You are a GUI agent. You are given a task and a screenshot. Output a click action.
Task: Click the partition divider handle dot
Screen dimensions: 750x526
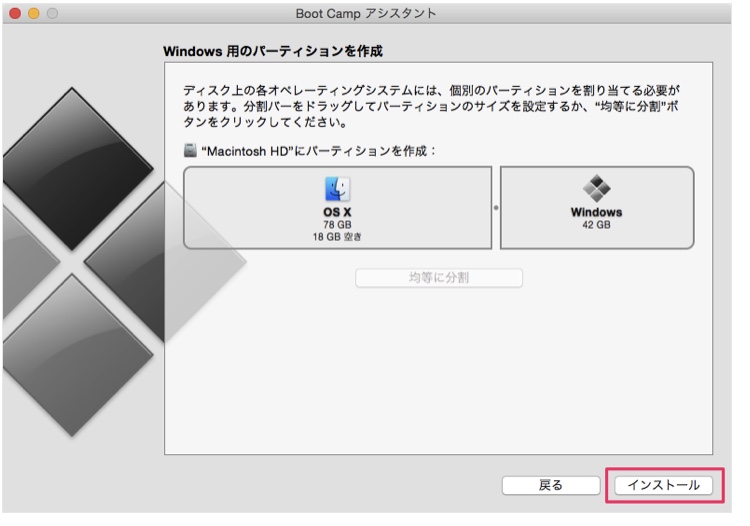[x=496, y=208]
